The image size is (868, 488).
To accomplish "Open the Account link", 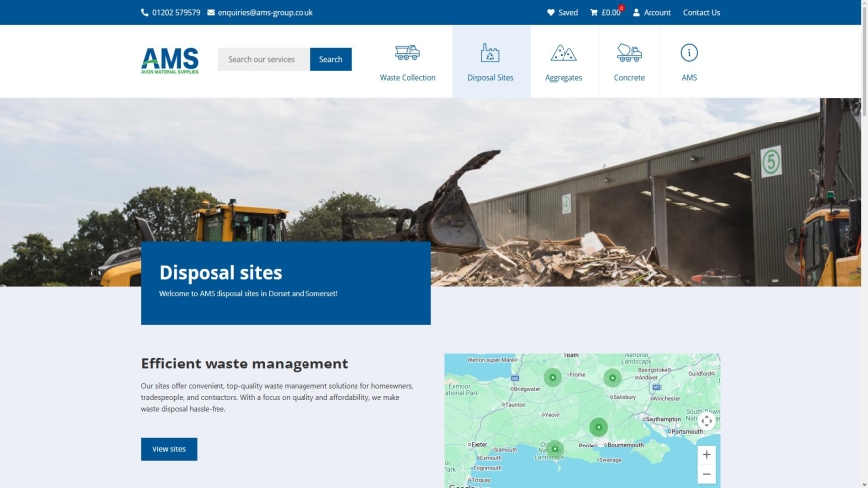I will point(657,12).
